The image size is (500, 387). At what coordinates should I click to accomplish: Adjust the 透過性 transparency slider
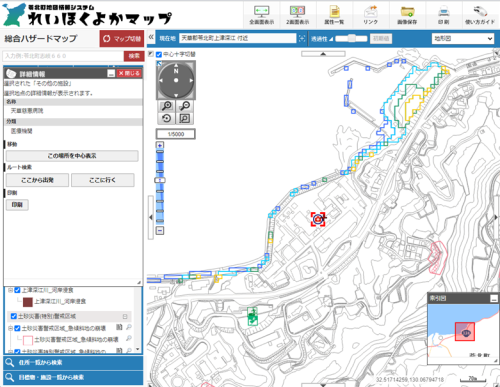(x=351, y=39)
